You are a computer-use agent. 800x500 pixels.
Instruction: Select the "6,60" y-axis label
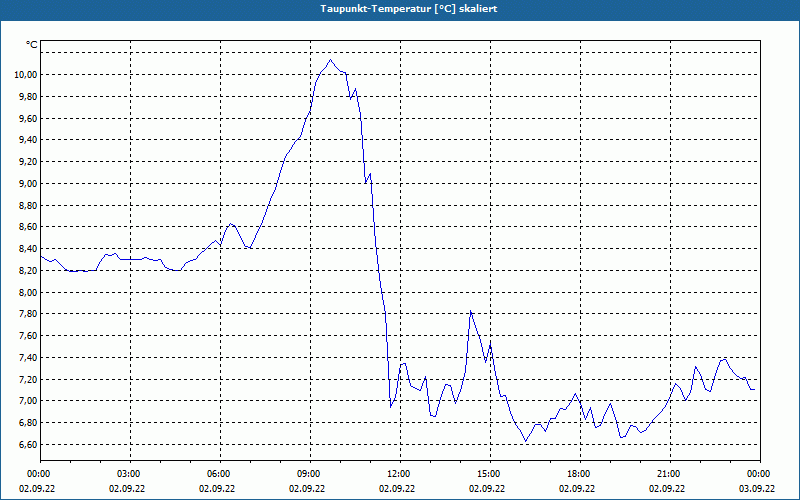(x=28, y=445)
